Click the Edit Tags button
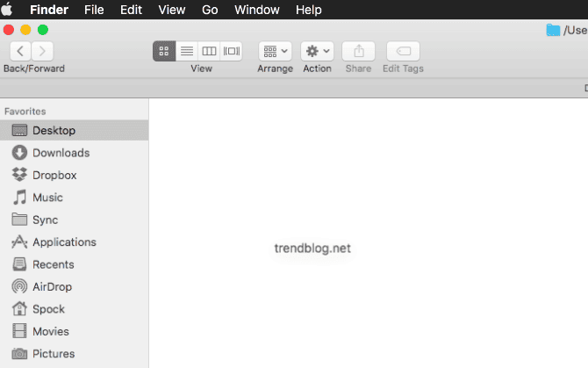 coord(403,51)
